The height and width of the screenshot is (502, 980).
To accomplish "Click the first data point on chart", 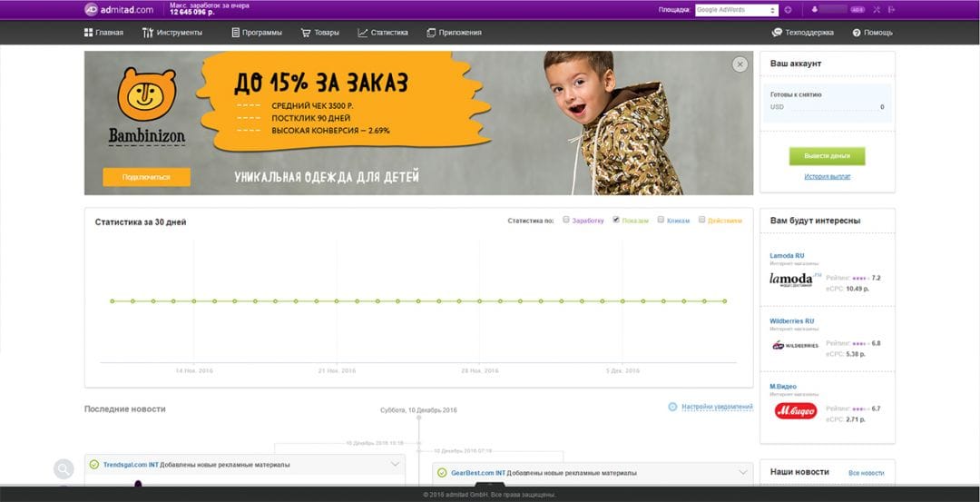I will click(x=113, y=300).
